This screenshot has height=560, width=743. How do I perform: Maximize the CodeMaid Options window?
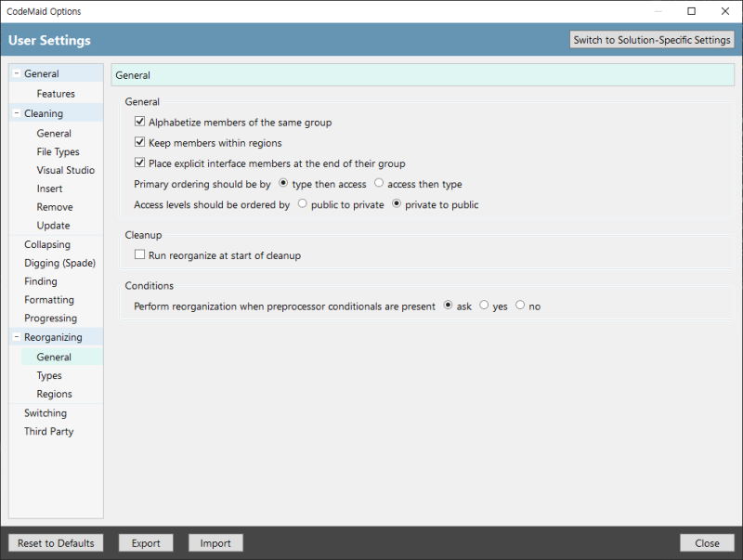[x=691, y=11]
